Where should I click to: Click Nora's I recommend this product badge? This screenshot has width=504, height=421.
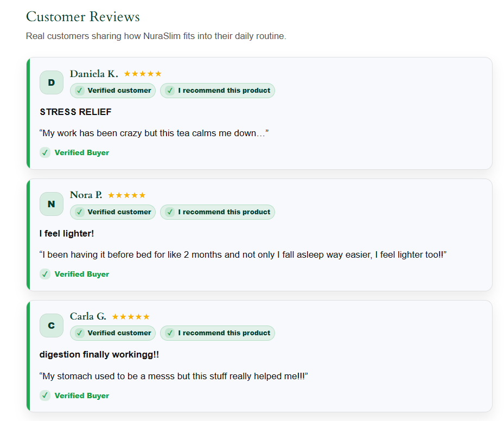218,212
